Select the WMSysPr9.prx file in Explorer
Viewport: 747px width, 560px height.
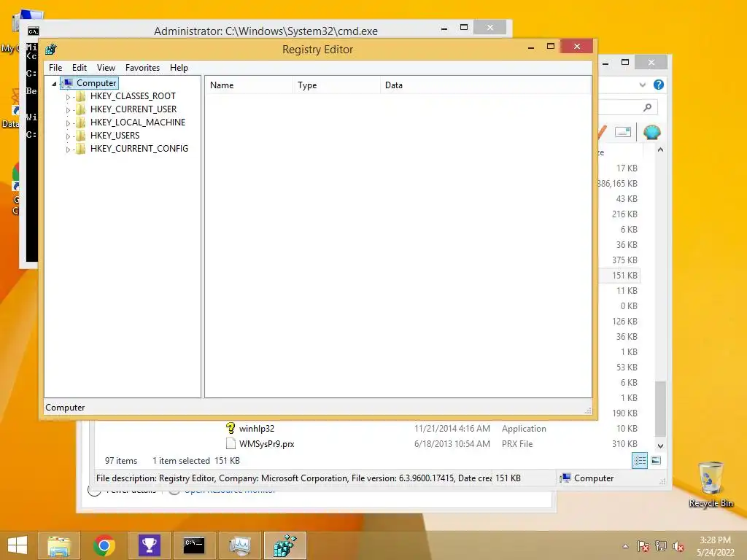(267, 444)
